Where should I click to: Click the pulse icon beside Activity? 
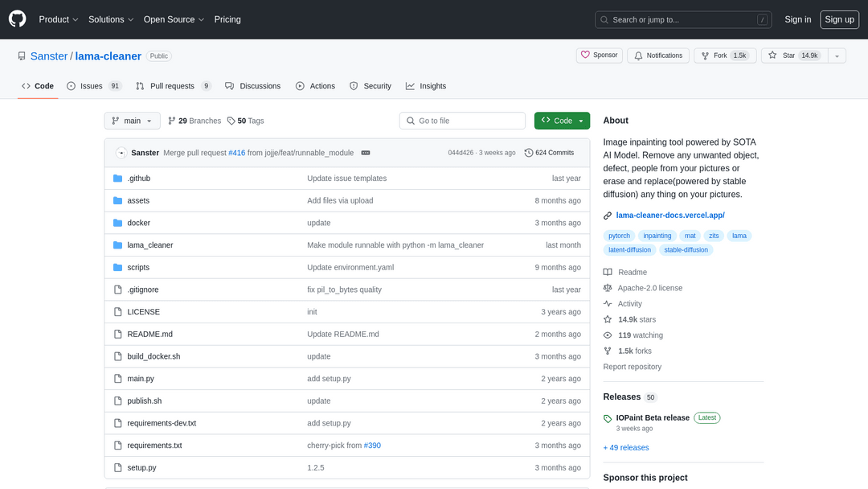click(608, 303)
